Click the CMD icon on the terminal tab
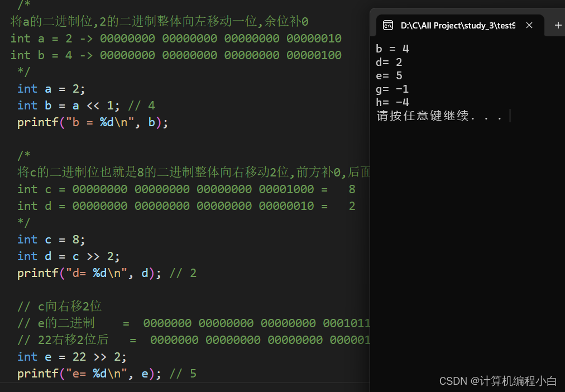 coord(388,25)
